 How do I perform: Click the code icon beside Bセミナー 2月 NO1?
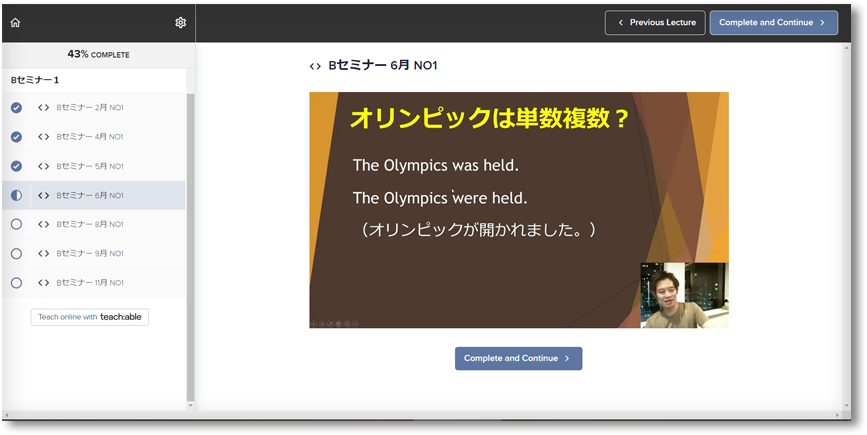point(43,108)
